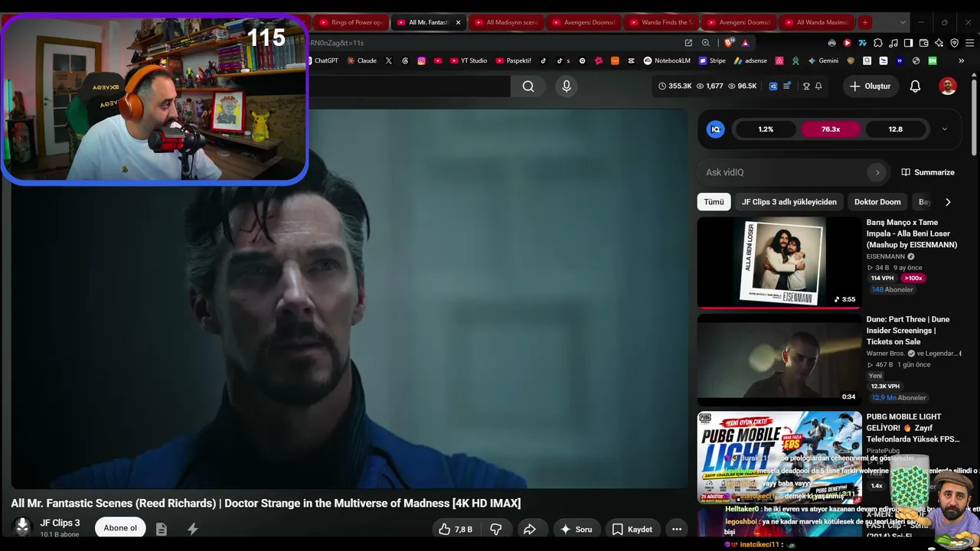Click the Soru ask button
This screenshot has width=980, height=551.
[x=576, y=529]
